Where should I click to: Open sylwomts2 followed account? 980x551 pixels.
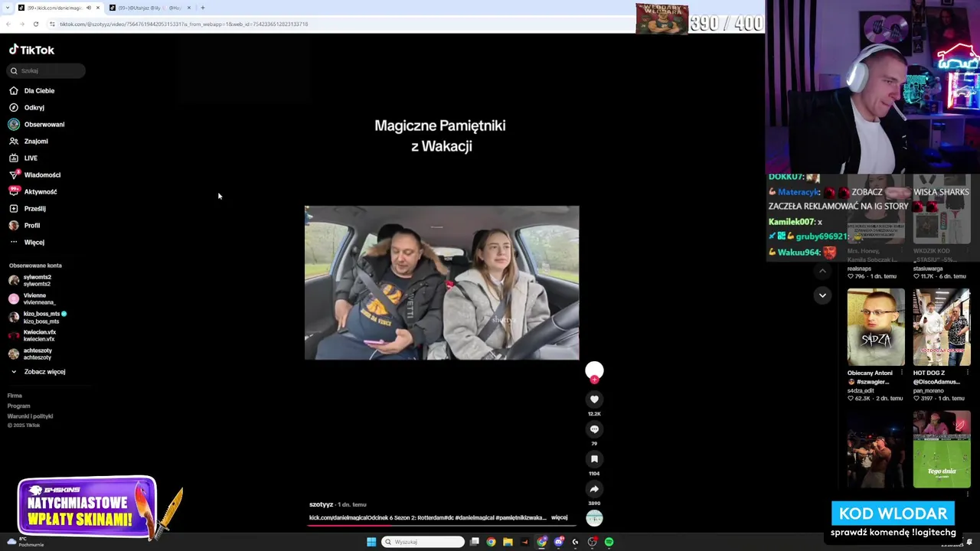tap(31, 281)
